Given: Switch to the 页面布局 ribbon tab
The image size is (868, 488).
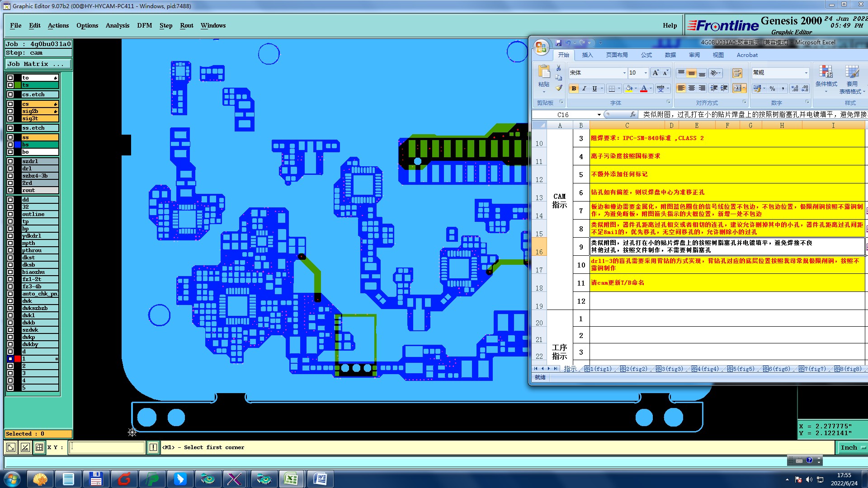Looking at the screenshot, I should click(x=617, y=55).
